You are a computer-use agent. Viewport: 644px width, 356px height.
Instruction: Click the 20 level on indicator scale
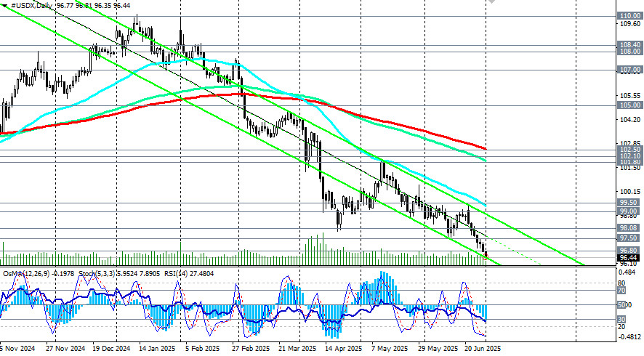click(x=621, y=327)
